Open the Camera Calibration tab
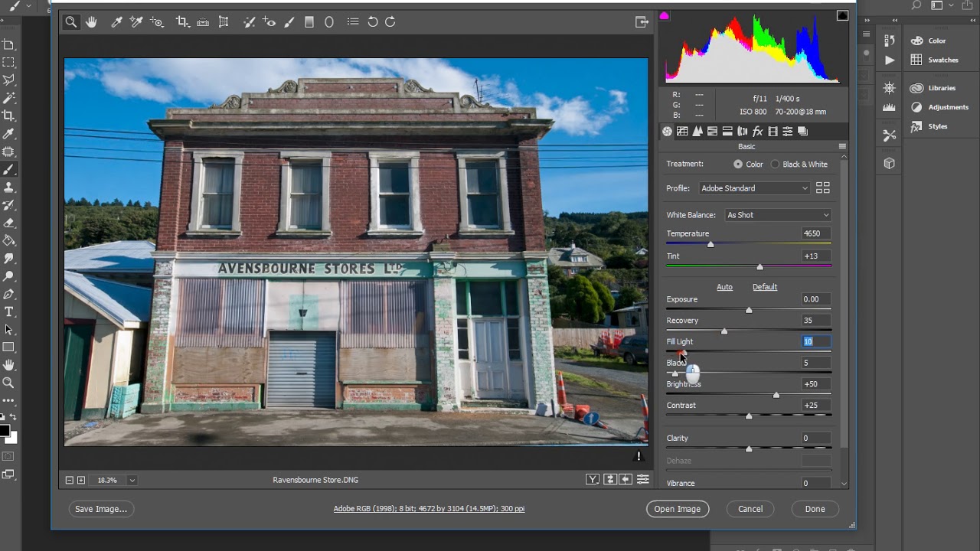 tap(773, 132)
